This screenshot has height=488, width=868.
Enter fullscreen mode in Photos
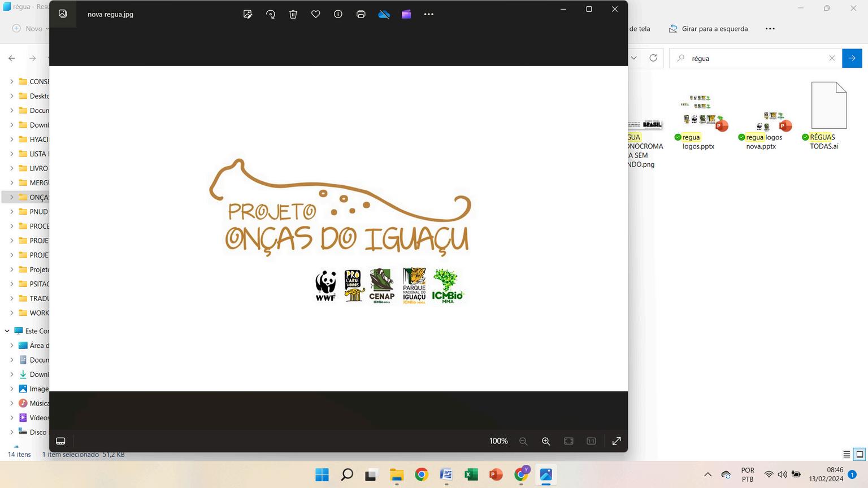coord(617,441)
